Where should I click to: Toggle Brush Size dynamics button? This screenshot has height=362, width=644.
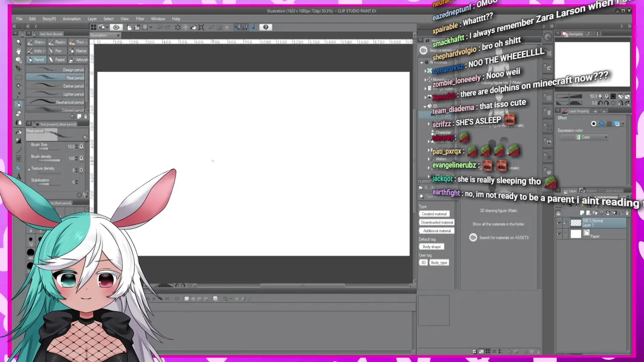tap(81, 146)
